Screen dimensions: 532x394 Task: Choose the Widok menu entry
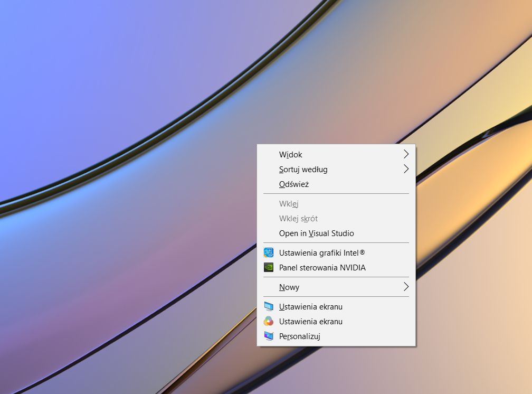tap(290, 154)
